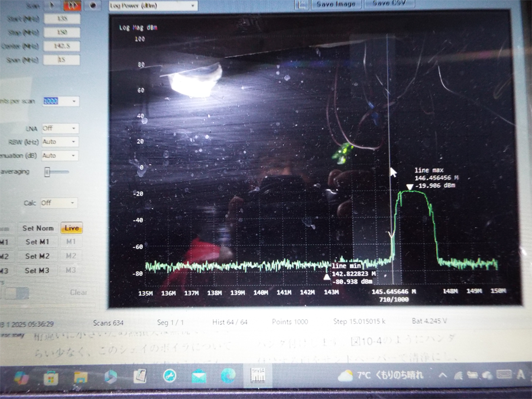Click the Set M1 button

37,242
